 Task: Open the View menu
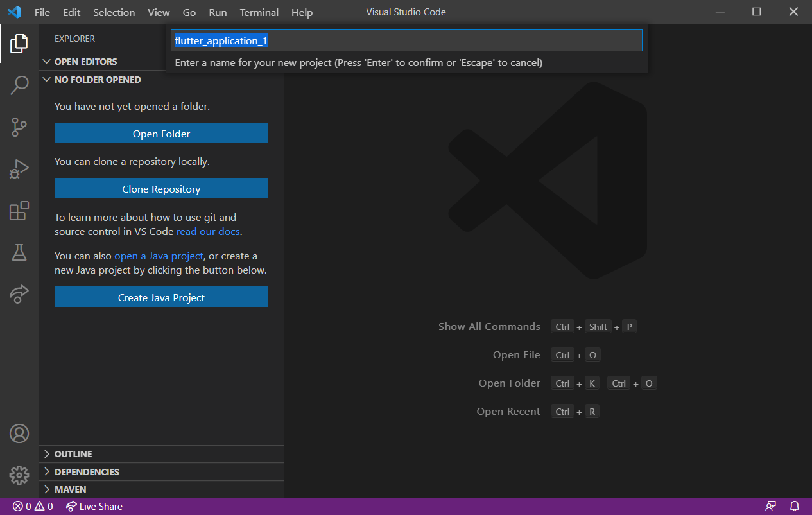coord(159,12)
